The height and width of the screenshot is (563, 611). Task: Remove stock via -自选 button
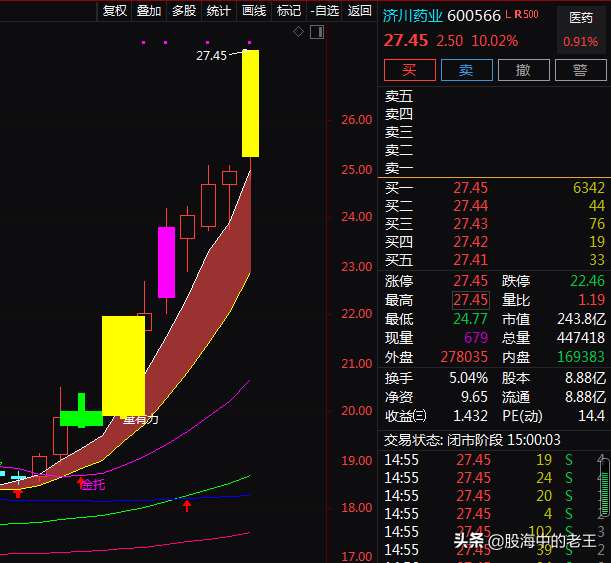325,11
